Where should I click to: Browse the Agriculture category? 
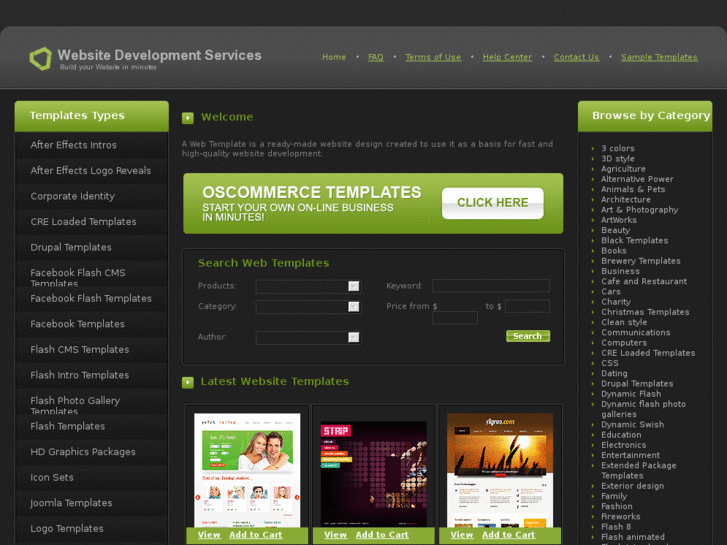click(623, 169)
